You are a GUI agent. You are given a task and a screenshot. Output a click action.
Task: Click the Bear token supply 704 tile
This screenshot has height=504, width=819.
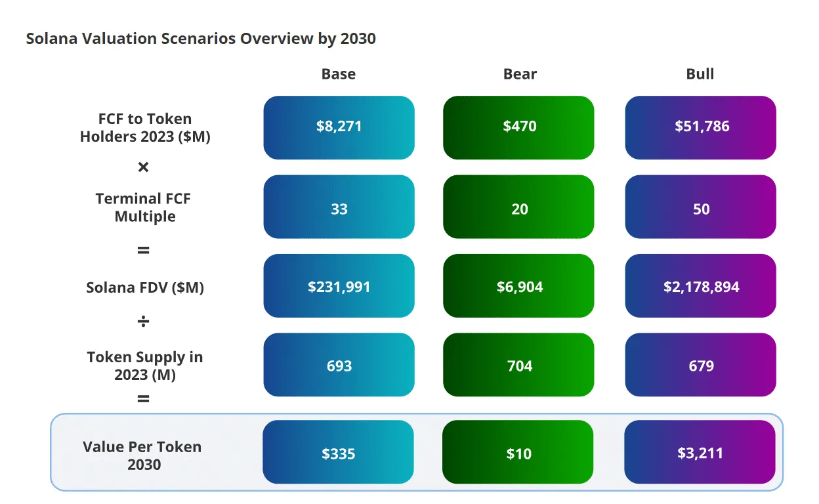pyautogui.click(x=518, y=365)
